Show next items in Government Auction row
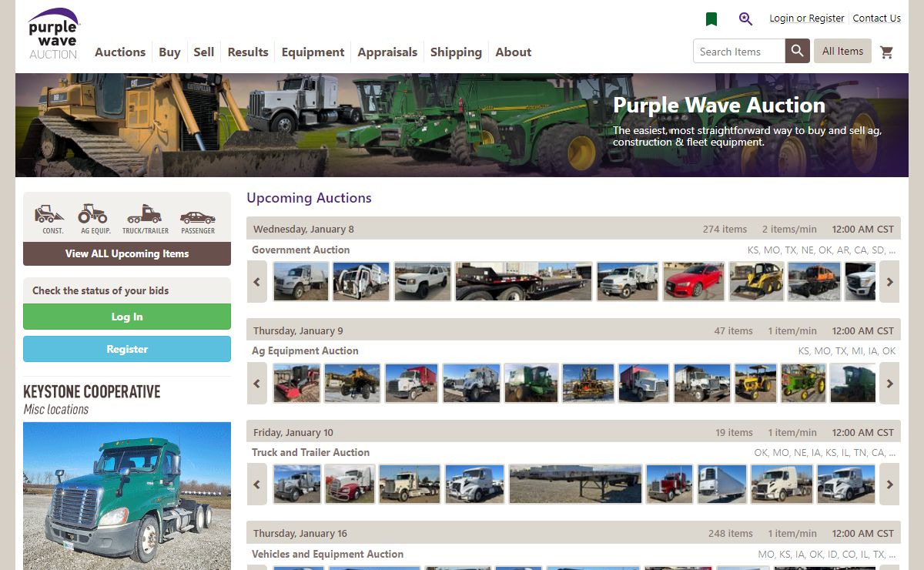924x570 pixels. (889, 282)
